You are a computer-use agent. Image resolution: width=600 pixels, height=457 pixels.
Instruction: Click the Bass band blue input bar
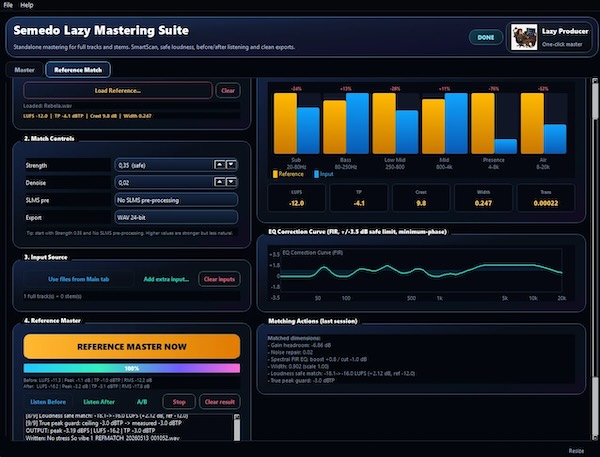(x=357, y=123)
